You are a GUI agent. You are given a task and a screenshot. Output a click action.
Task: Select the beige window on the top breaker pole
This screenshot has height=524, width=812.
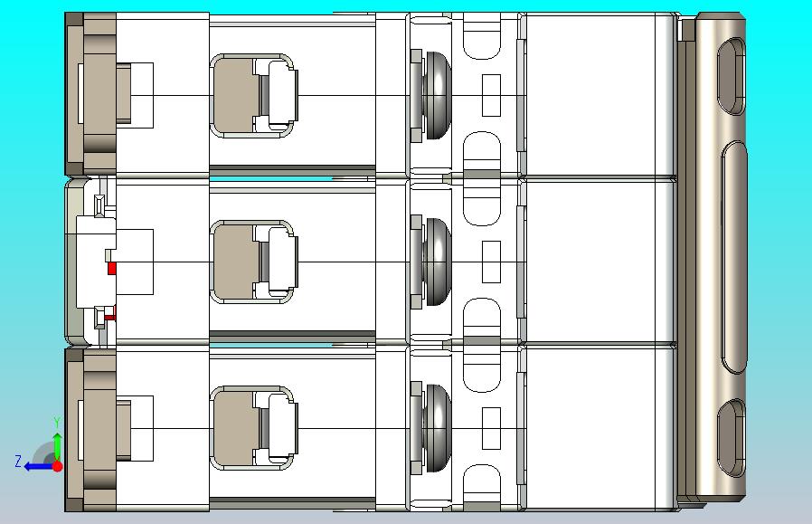(x=235, y=96)
